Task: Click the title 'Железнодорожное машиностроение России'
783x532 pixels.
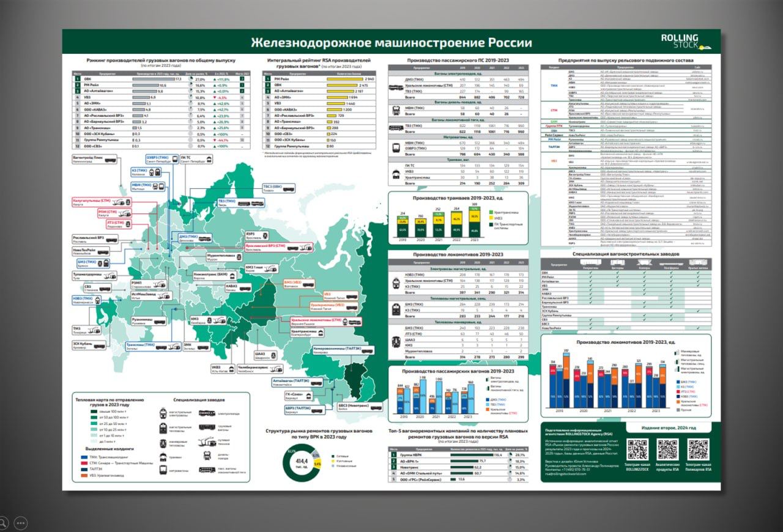Action: click(x=391, y=43)
